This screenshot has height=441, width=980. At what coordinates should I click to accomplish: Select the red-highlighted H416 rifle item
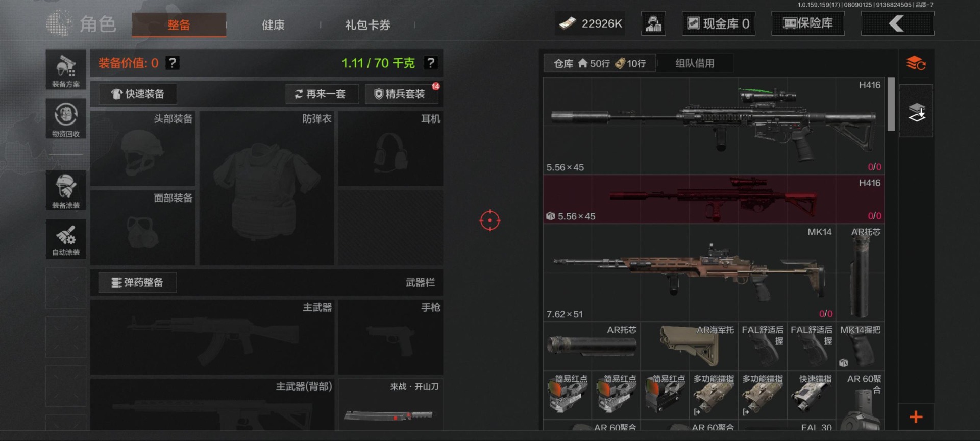[714, 200]
